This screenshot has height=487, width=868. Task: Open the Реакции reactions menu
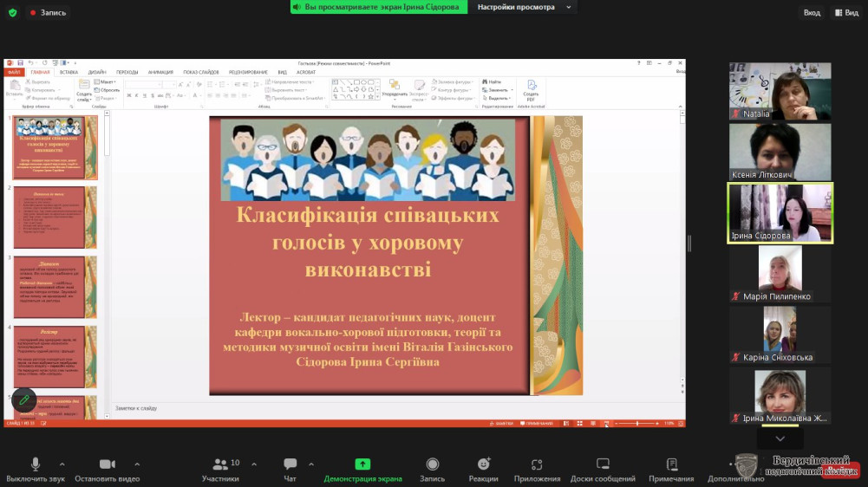[x=483, y=464]
